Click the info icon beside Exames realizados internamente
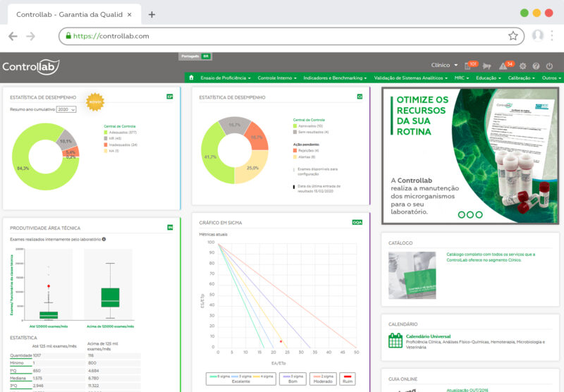 [x=104, y=239]
